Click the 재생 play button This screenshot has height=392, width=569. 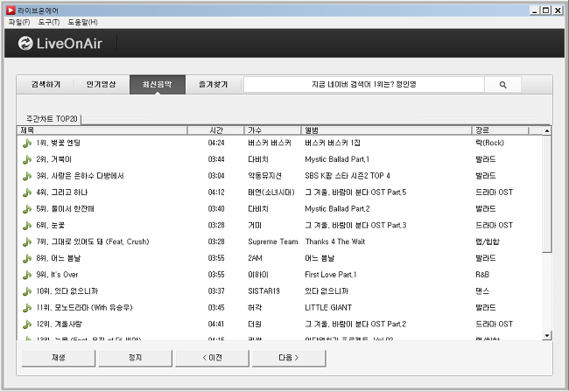(58, 358)
